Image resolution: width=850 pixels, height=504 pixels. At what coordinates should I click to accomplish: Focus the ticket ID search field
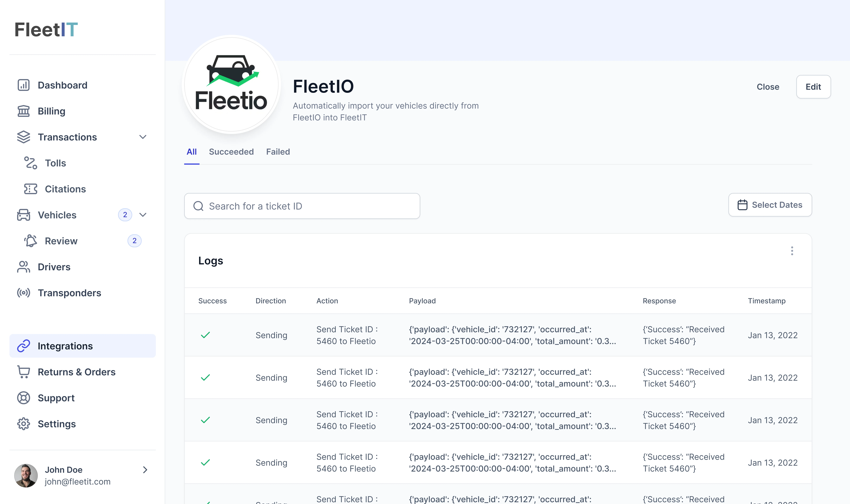[302, 206]
